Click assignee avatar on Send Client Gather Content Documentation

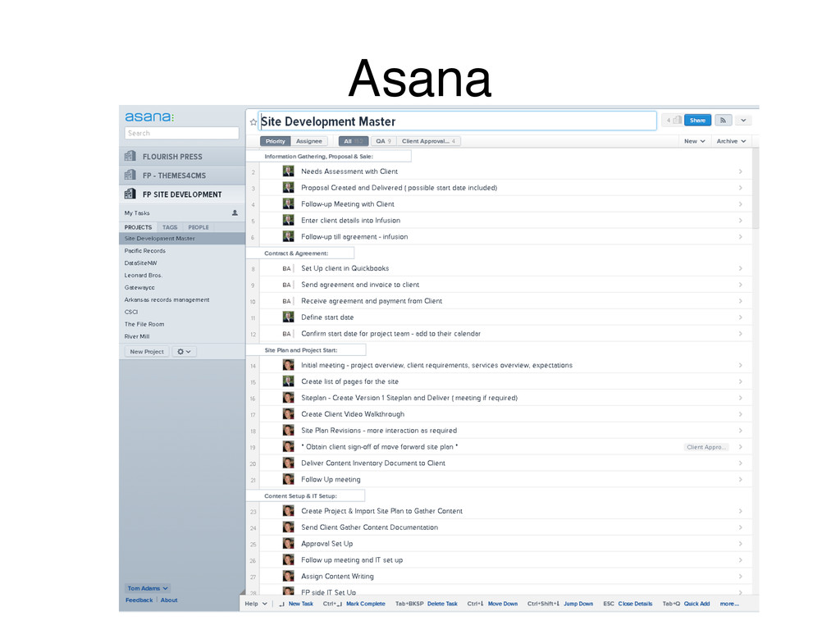(288, 527)
